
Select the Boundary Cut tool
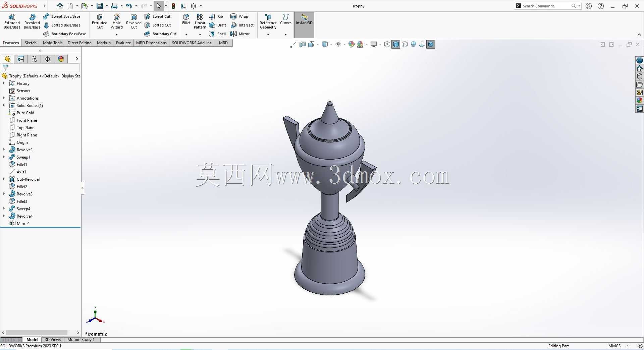coord(160,34)
